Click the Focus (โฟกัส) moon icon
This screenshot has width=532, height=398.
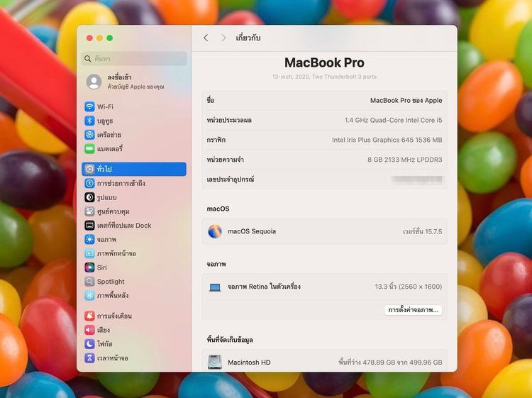pos(89,343)
